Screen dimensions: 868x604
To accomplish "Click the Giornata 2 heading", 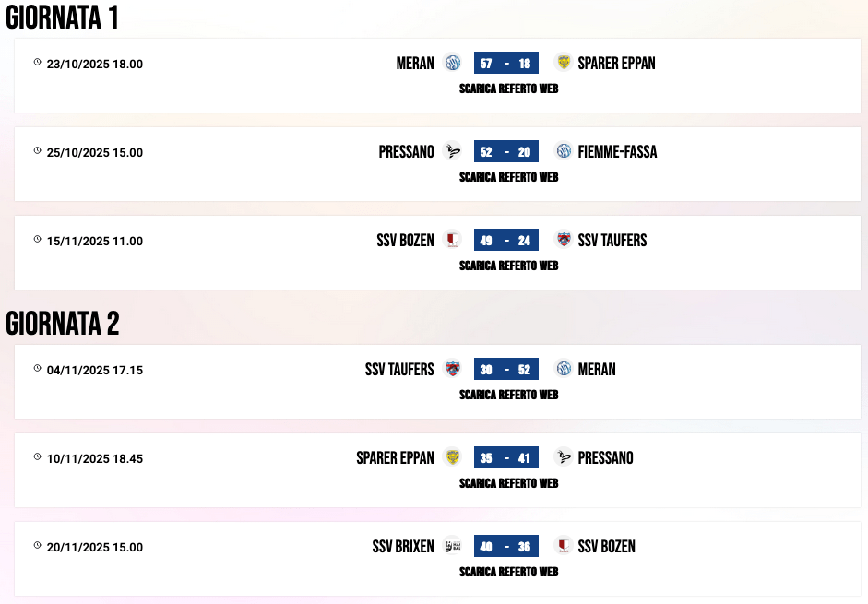I will [x=63, y=324].
